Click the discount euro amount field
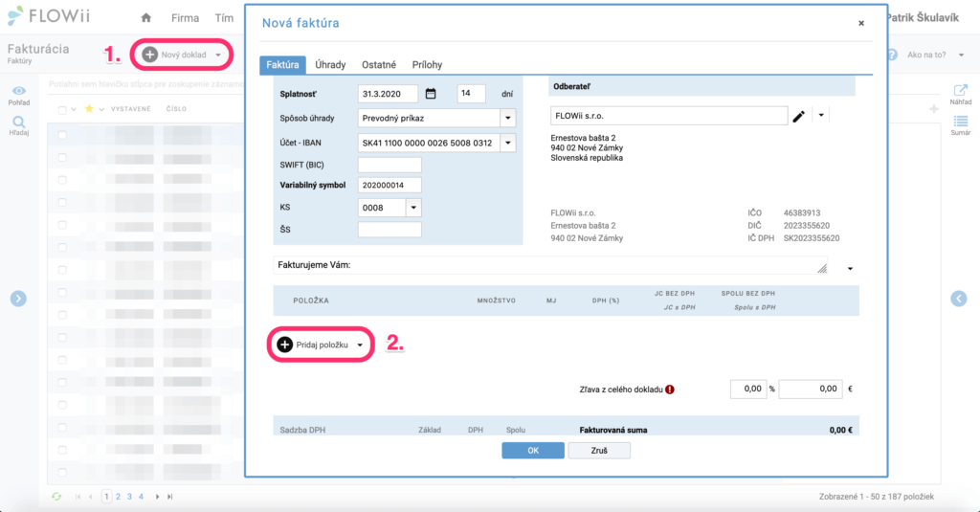 (811, 389)
